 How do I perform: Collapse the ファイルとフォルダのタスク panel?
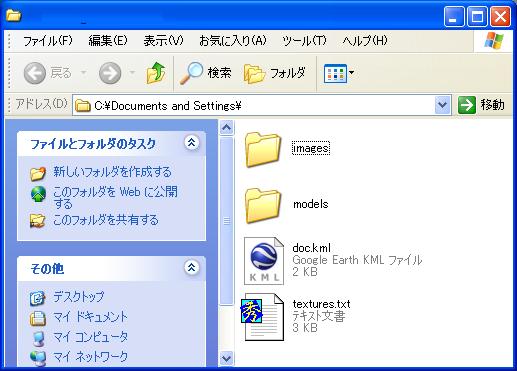click(x=192, y=143)
